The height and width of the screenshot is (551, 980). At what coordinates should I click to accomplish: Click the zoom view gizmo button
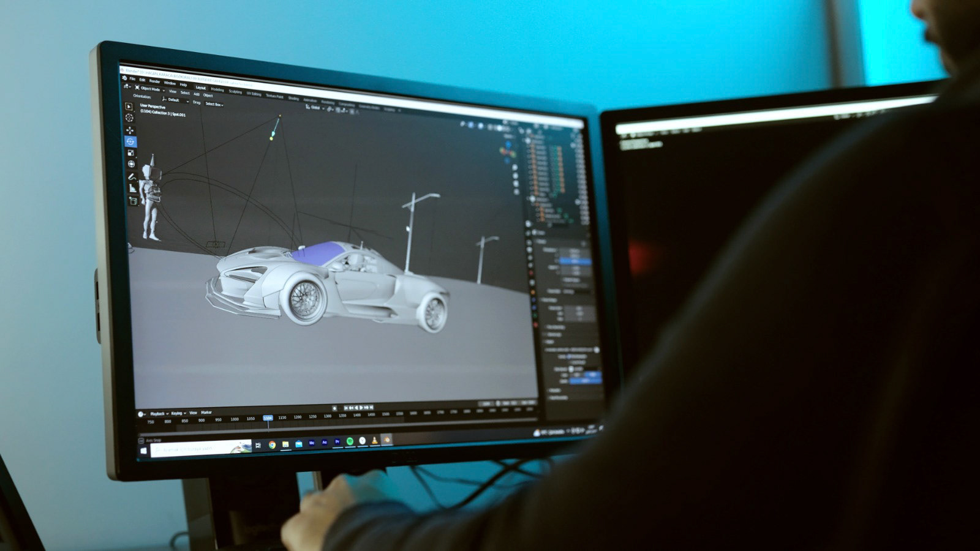(515, 167)
